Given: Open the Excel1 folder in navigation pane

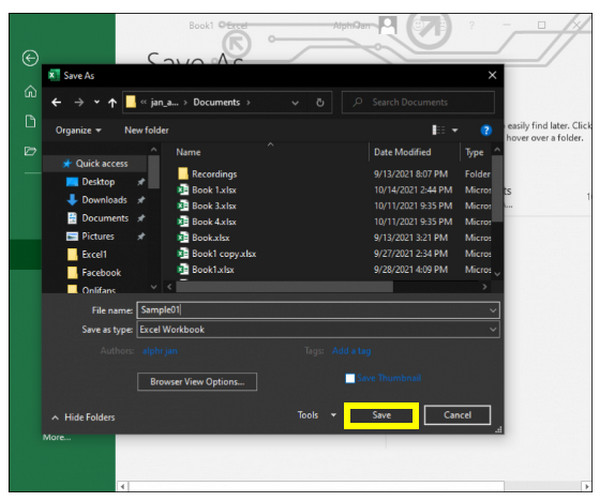Looking at the screenshot, I should point(87,254).
